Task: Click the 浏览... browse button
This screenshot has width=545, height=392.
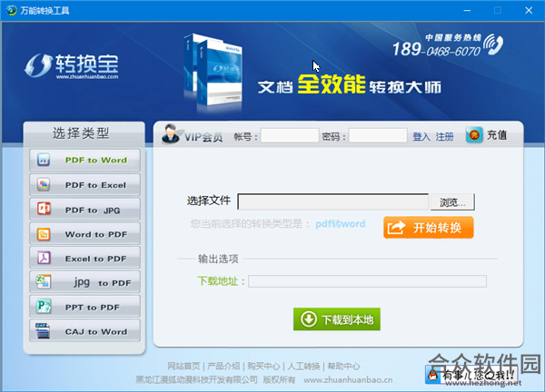Action: click(x=452, y=202)
